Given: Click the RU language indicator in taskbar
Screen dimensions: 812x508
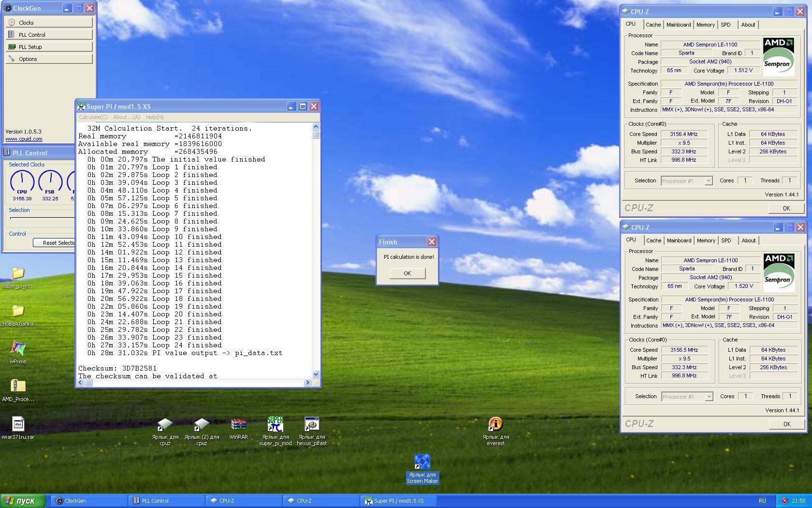Looking at the screenshot, I should [x=762, y=501].
